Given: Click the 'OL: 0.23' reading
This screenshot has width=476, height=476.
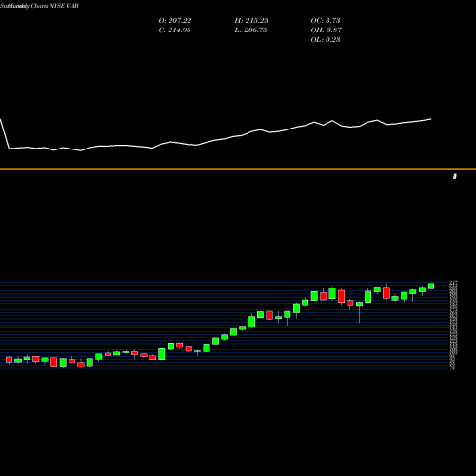Looking at the screenshot, I should point(326,40).
